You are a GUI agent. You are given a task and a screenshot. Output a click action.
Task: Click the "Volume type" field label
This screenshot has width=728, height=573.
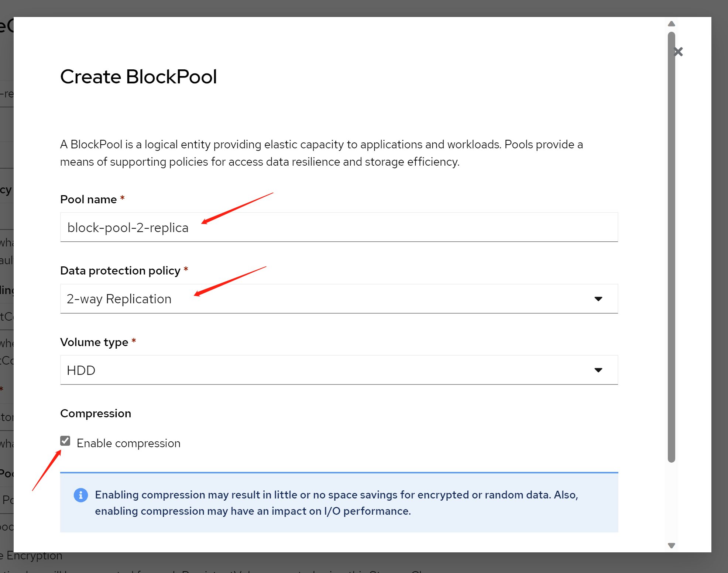click(x=94, y=342)
